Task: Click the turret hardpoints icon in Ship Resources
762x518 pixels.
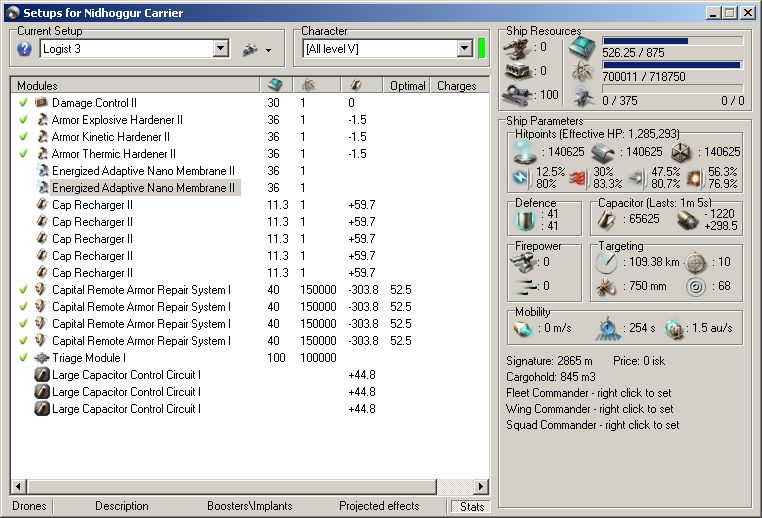Action: point(518,48)
